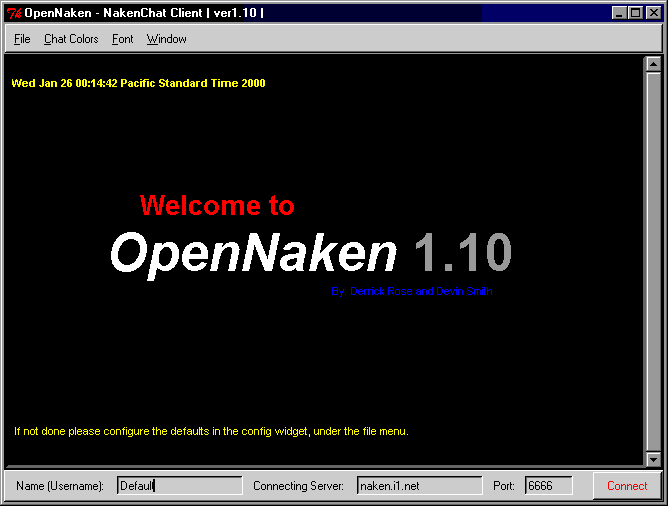Open the Font menu
Screen dimensions: 668x506
[122, 39]
